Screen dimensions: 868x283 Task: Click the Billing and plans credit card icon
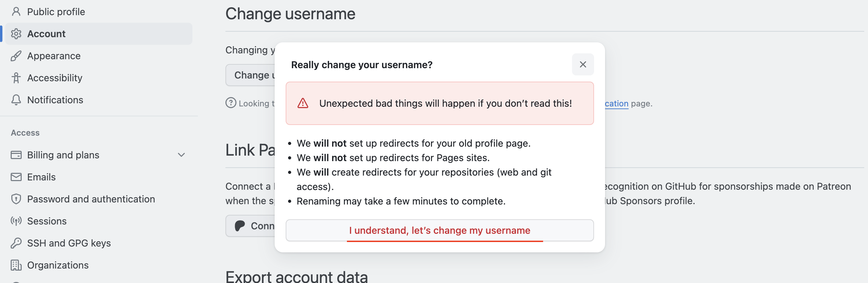pyautogui.click(x=16, y=155)
